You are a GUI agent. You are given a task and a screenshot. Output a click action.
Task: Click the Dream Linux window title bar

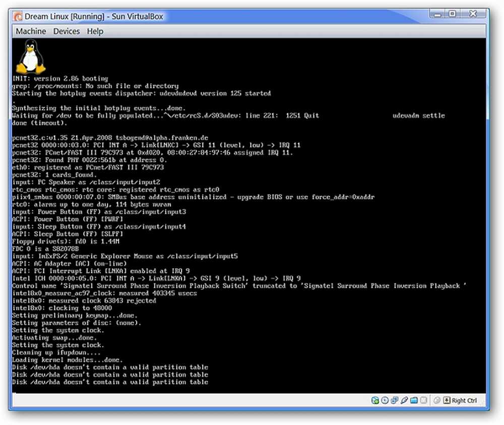point(219,17)
